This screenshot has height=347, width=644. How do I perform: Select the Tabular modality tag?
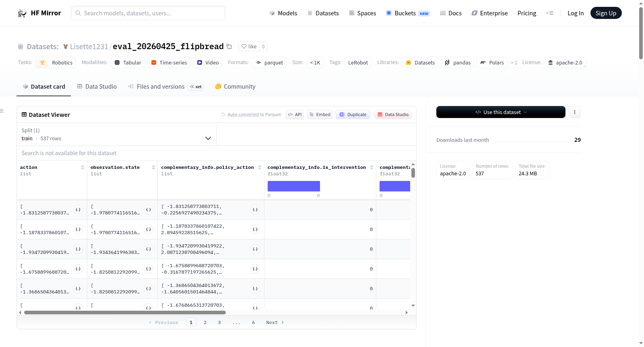(128, 62)
